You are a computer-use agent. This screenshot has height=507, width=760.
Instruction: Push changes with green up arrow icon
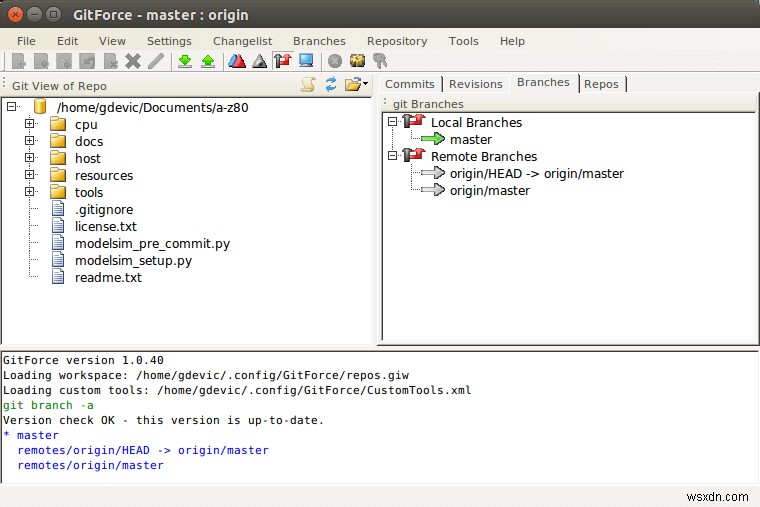click(x=208, y=61)
